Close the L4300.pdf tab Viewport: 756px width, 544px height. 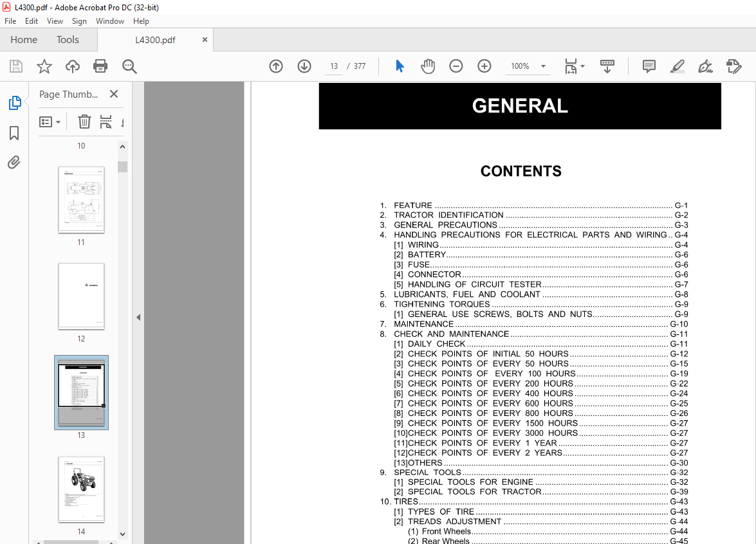tap(205, 39)
